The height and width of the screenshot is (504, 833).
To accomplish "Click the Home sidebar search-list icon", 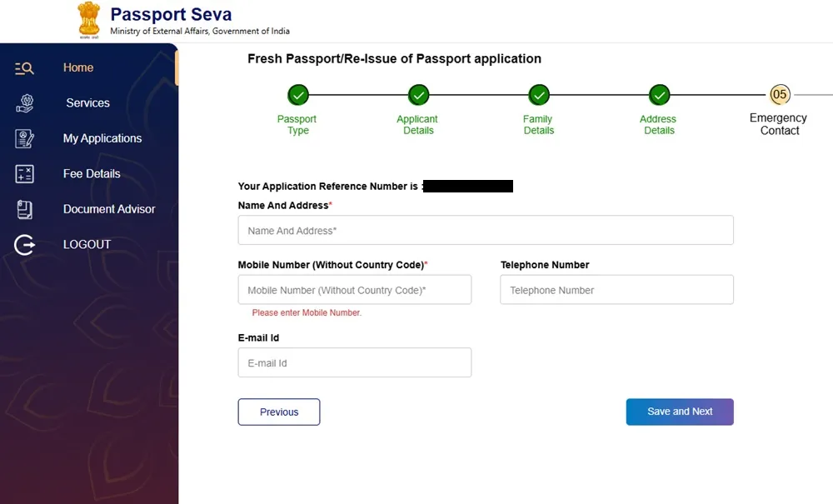I will point(24,68).
